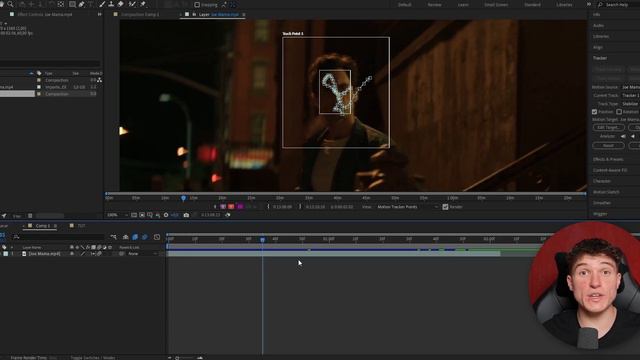Click Toggle Switches / Modes at timeline bottom
640x360 pixels.
click(93, 358)
